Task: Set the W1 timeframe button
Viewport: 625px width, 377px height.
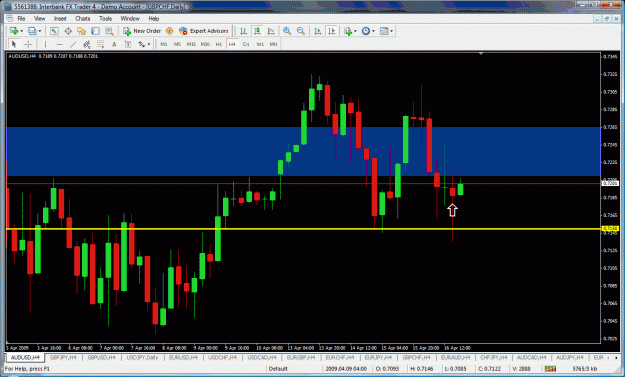Action: point(260,44)
